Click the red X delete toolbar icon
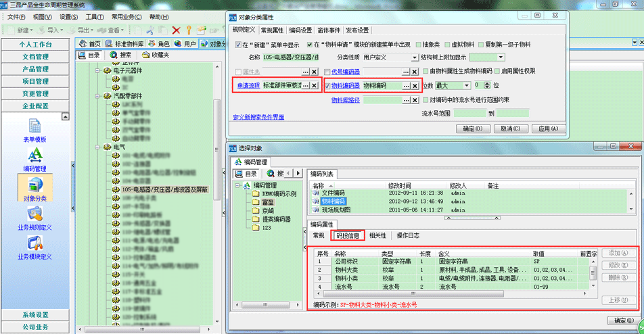This screenshot has width=644, height=334. point(176,30)
